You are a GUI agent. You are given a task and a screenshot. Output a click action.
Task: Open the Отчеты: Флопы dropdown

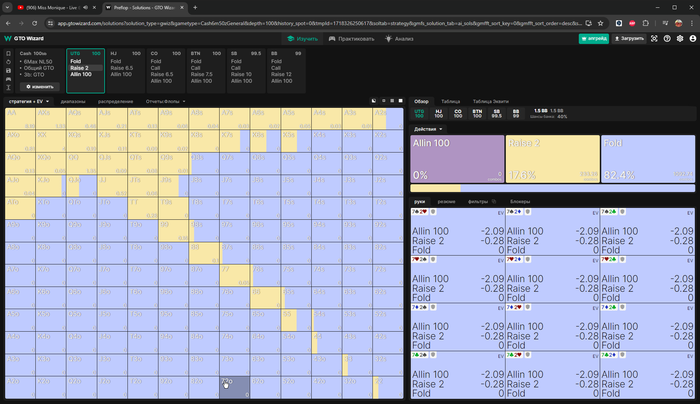[x=165, y=101]
